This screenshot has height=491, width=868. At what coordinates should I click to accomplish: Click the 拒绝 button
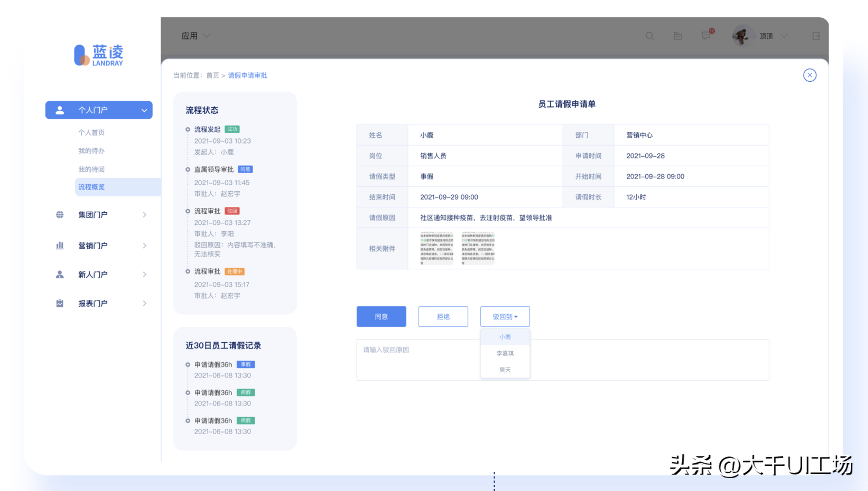point(443,317)
